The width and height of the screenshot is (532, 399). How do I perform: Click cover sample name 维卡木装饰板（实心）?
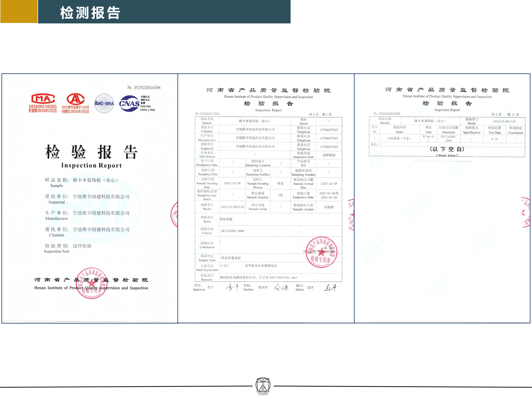(95, 180)
